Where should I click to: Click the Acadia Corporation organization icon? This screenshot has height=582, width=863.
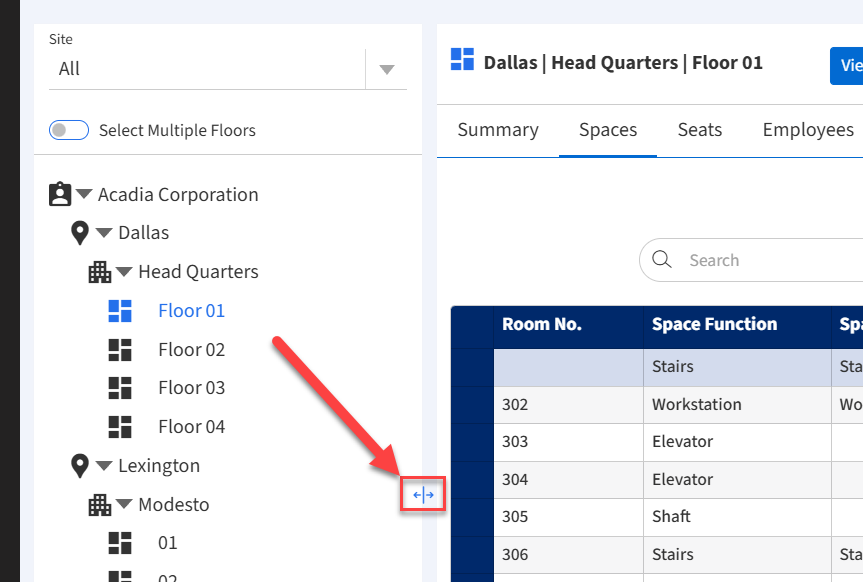click(x=60, y=194)
